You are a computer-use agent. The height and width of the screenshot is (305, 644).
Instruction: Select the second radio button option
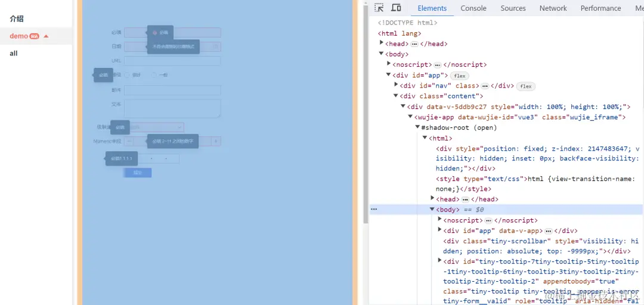click(x=154, y=75)
